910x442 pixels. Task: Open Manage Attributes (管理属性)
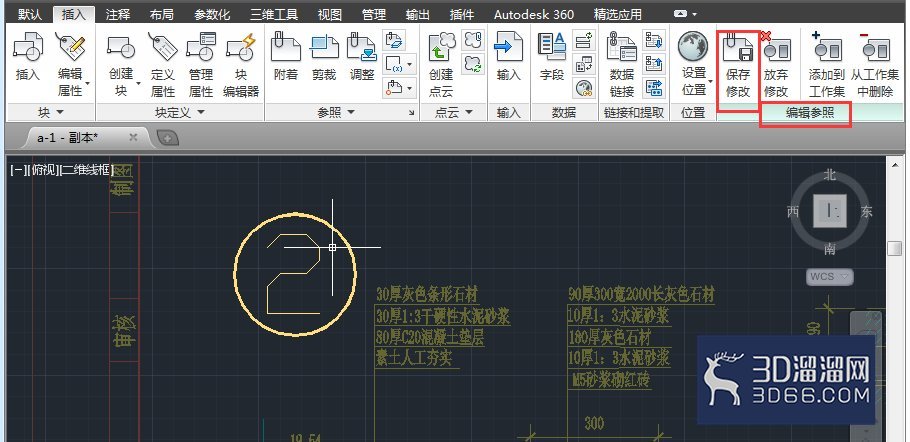click(201, 64)
